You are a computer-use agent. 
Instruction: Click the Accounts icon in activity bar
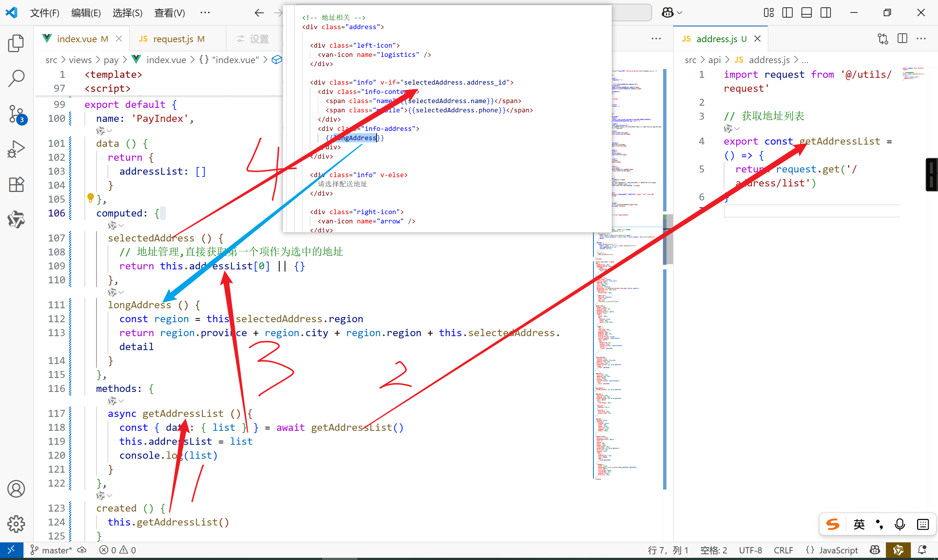point(16,489)
